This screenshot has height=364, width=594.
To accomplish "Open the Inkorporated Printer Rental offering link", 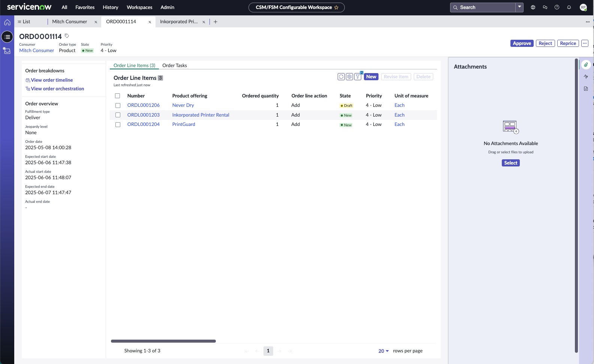I will pos(200,115).
